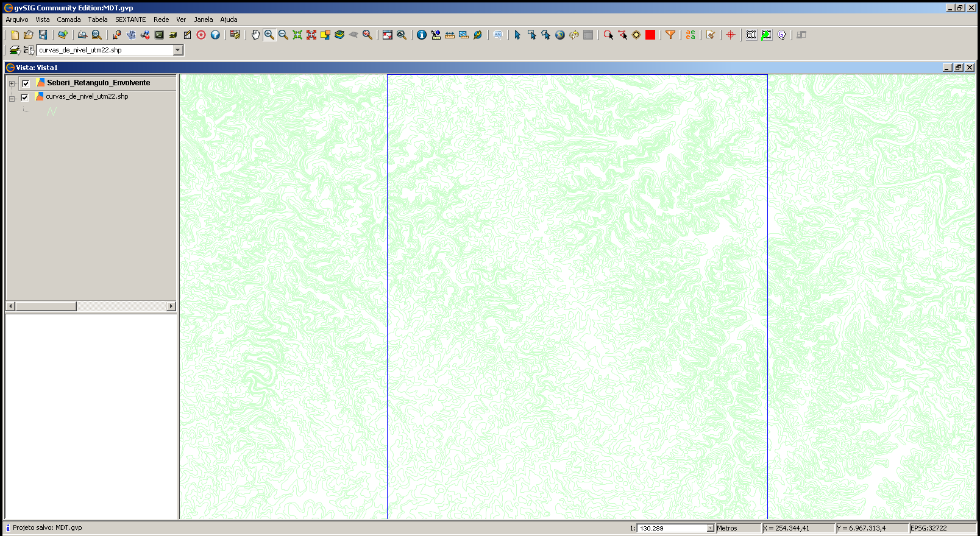Open the SEXTANTE menu
Image resolution: width=980 pixels, height=536 pixels.
click(x=130, y=19)
